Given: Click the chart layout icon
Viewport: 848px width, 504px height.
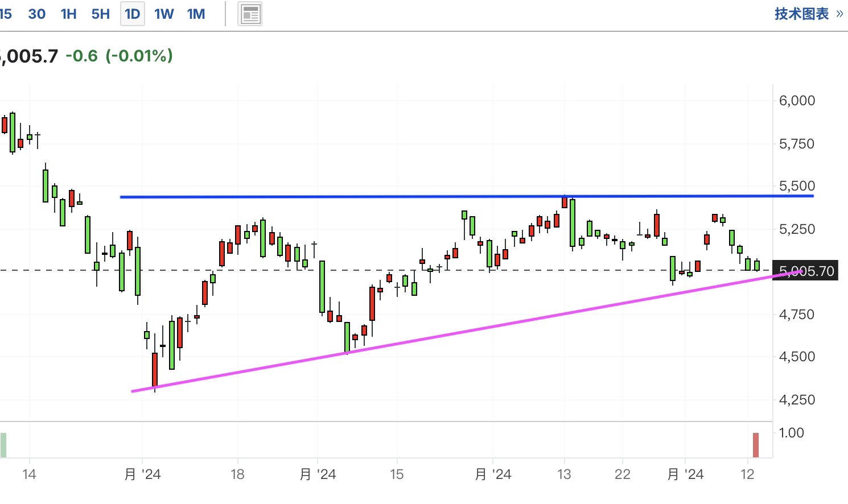Looking at the screenshot, I should [x=250, y=14].
